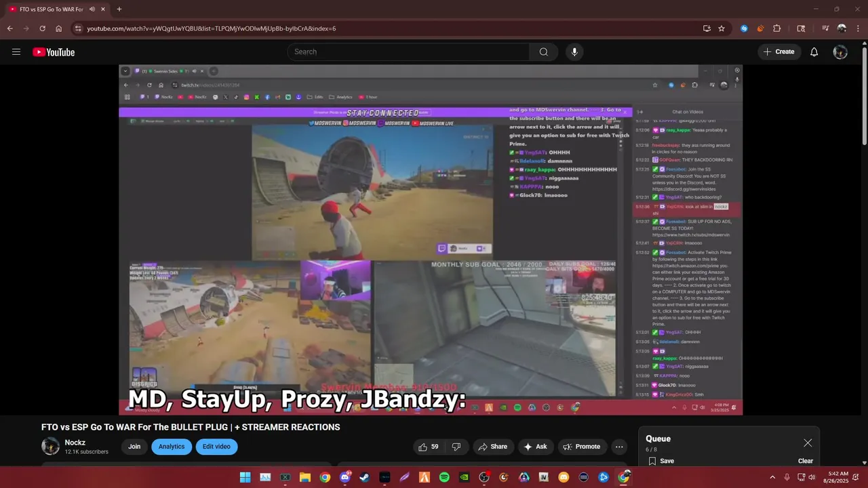Open NVIDIA app from the taskbar

(464, 477)
